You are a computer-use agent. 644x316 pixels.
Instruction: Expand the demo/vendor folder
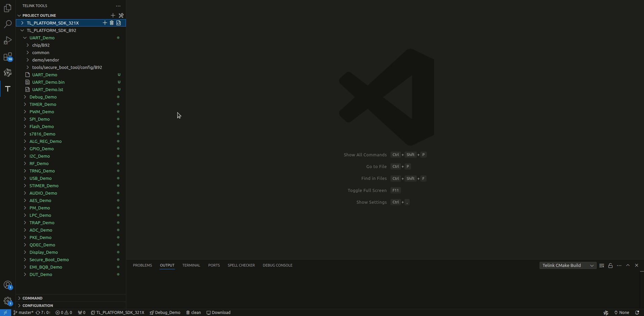28,60
